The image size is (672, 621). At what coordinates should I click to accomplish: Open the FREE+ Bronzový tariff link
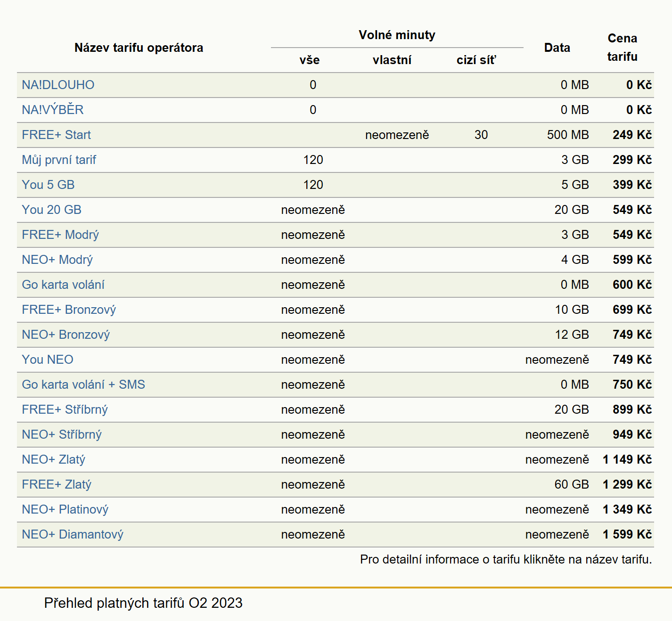[69, 310]
